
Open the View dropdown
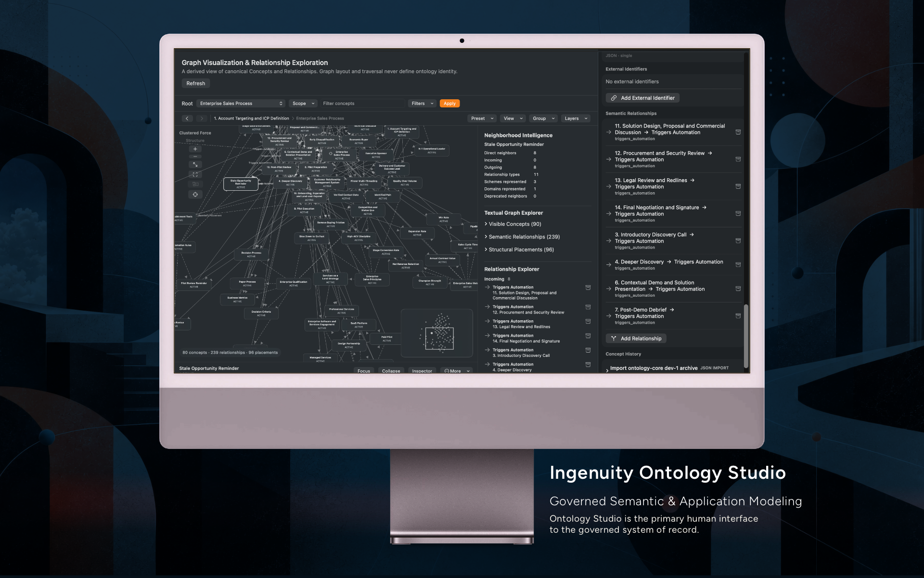point(513,118)
